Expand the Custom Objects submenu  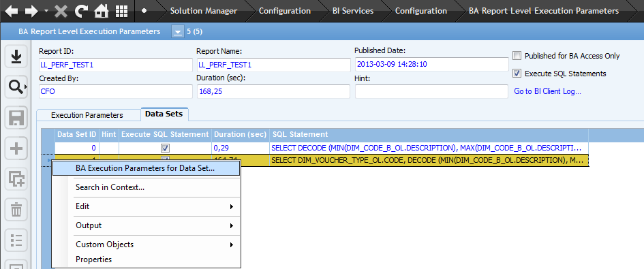(x=146, y=244)
